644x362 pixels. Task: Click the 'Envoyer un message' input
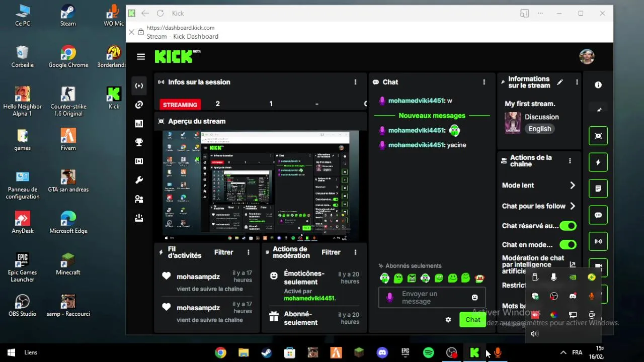431,298
